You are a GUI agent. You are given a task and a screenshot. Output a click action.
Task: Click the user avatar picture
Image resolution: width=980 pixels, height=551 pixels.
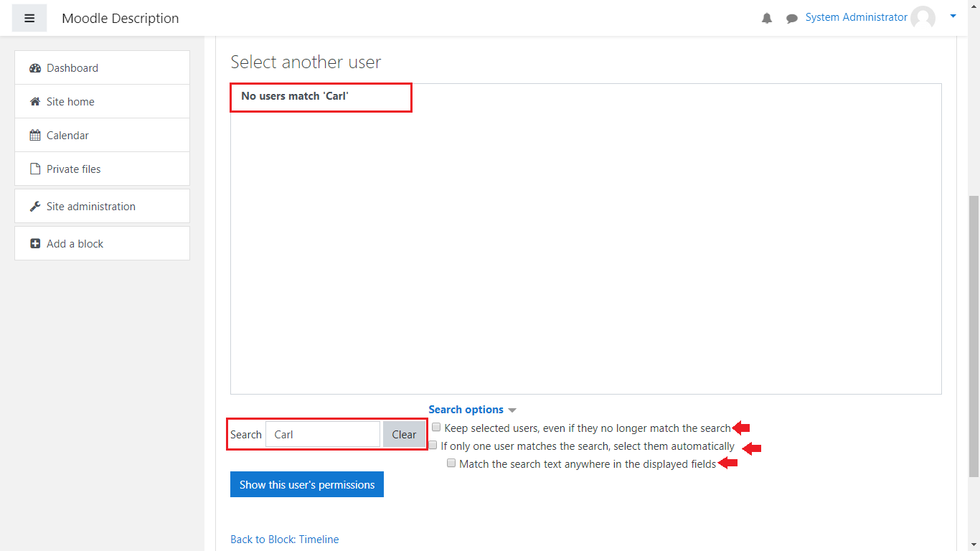[x=923, y=18]
